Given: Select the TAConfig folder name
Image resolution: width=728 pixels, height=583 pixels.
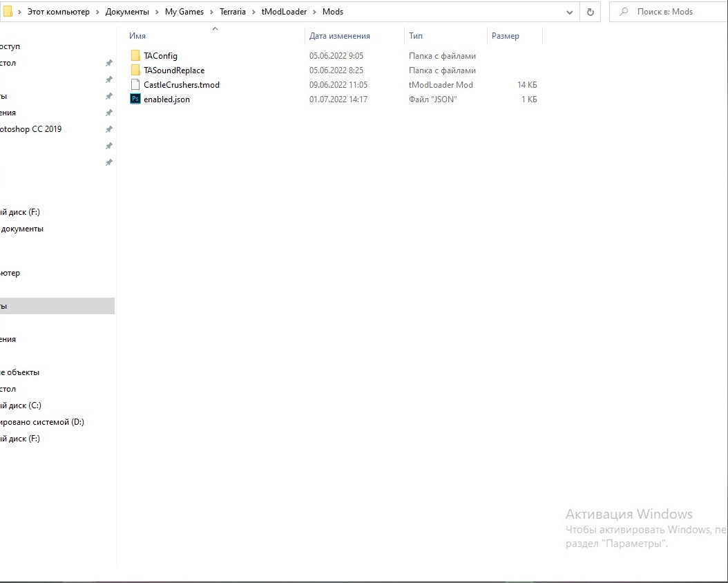Looking at the screenshot, I should 161,56.
